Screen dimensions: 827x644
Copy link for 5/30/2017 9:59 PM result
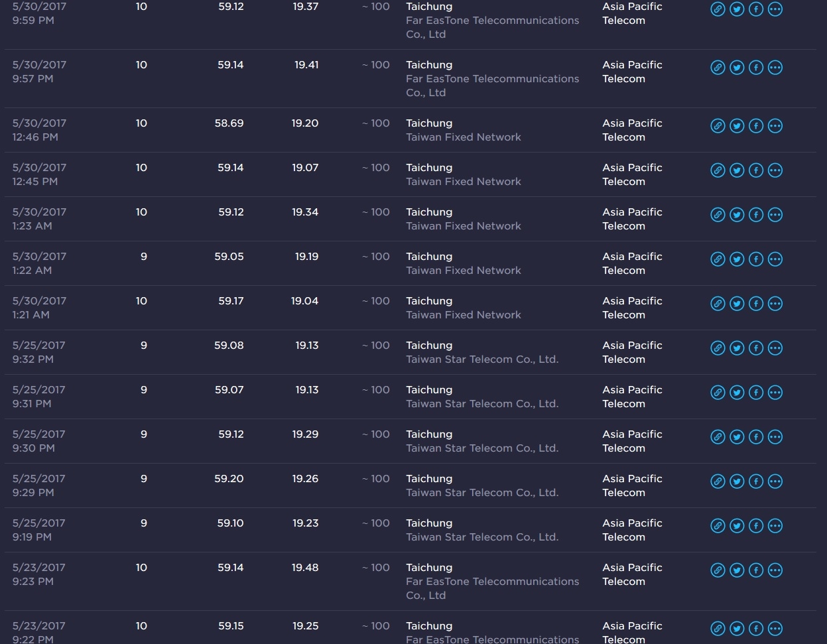click(718, 9)
